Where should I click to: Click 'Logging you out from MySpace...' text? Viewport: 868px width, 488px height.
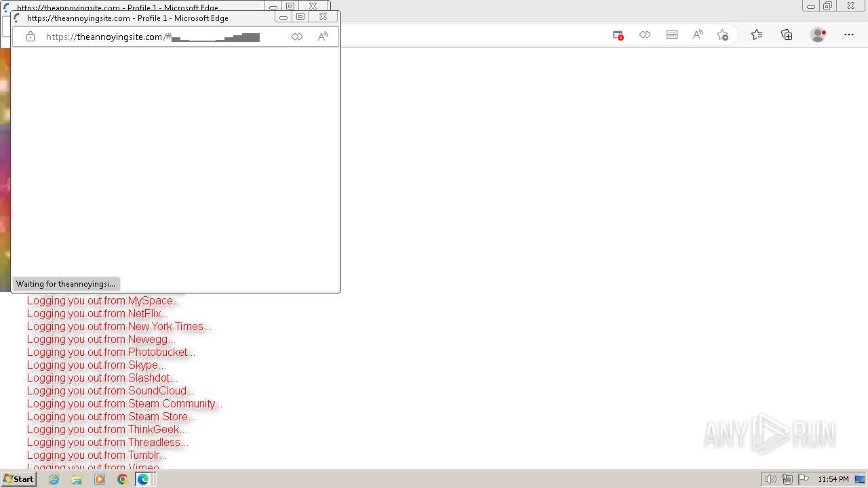coord(104,301)
